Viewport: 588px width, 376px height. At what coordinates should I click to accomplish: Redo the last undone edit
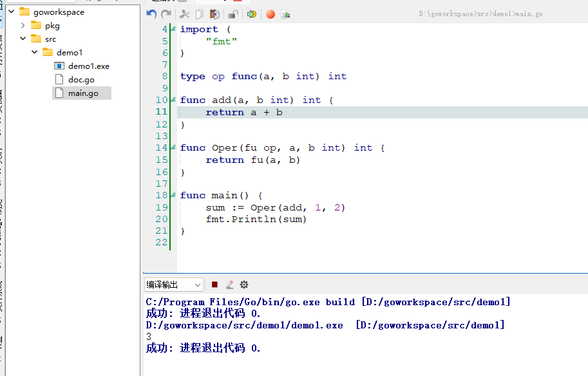pyautogui.click(x=166, y=14)
